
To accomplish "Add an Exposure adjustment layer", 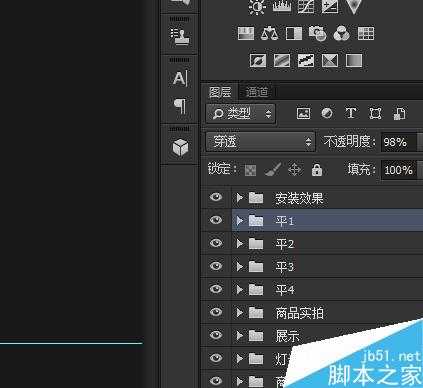I will click(x=330, y=7).
